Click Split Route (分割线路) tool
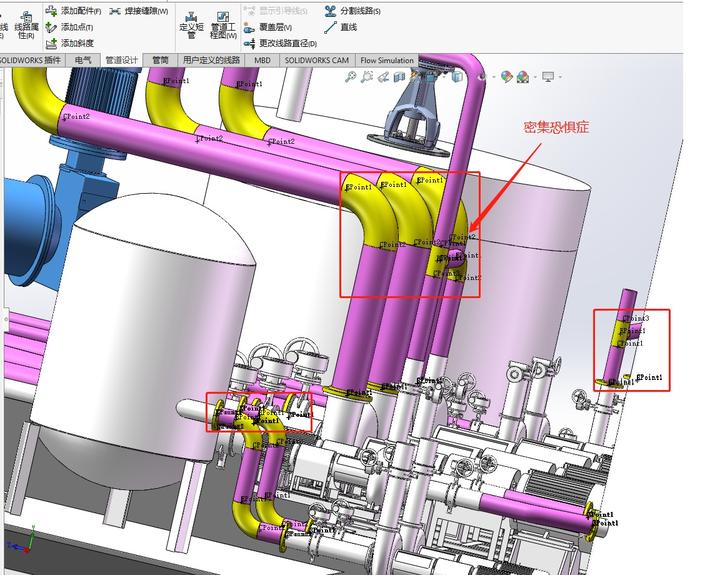 [x=352, y=11]
